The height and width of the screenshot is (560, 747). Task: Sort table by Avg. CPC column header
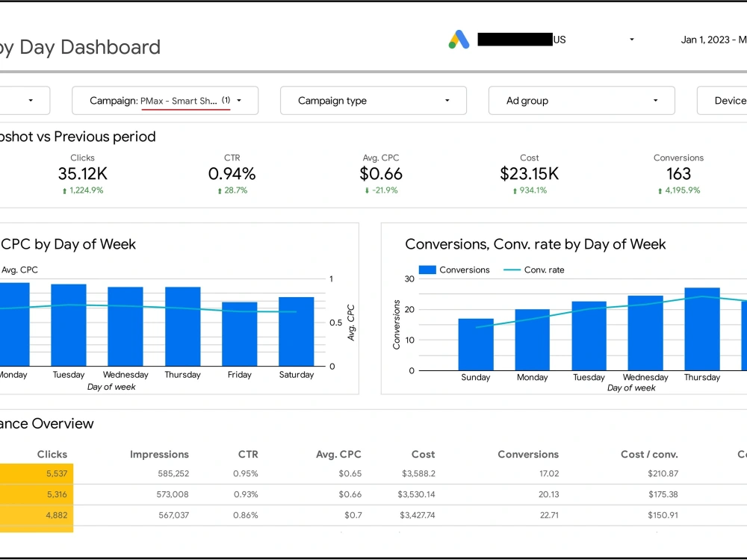pyautogui.click(x=338, y=454)
